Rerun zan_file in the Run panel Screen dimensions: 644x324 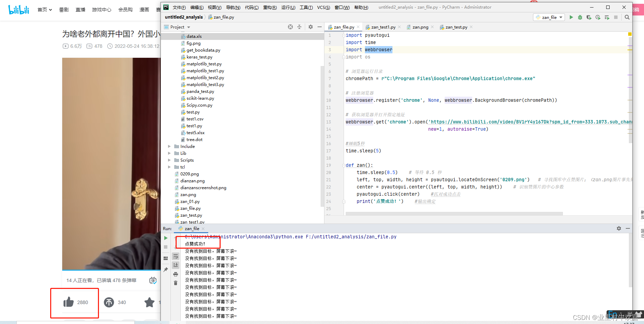coord(166,238)
